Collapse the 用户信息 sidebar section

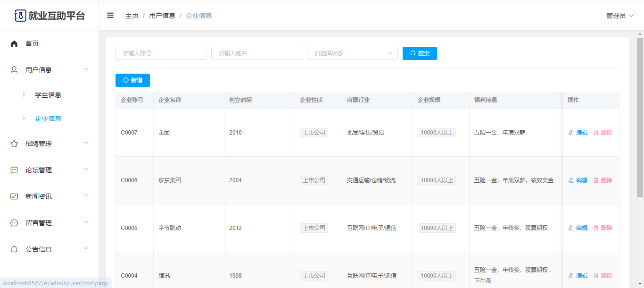[x=86, y=70]
